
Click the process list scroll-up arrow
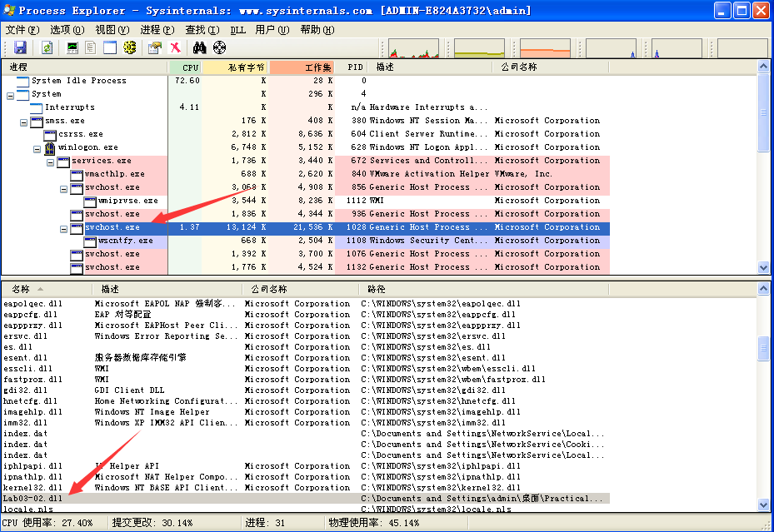[x=764, y=66]
